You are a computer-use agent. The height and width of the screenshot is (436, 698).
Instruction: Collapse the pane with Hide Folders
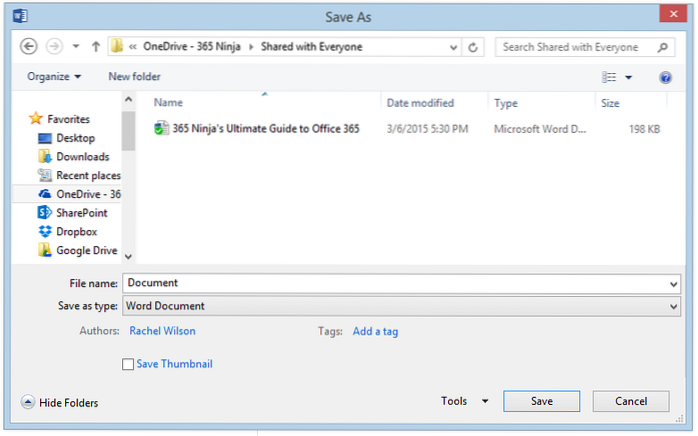[59, 403]
